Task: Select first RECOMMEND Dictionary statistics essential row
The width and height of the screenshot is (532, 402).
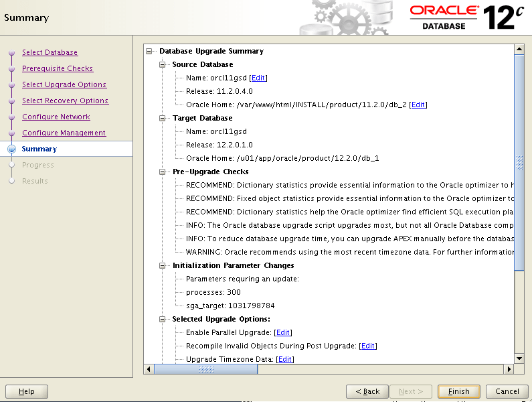Action: [349, 185]
